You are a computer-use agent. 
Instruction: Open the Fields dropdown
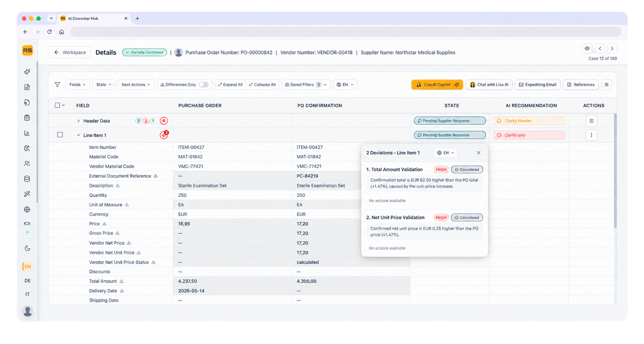pyautogui.click(x=78, y=84)
